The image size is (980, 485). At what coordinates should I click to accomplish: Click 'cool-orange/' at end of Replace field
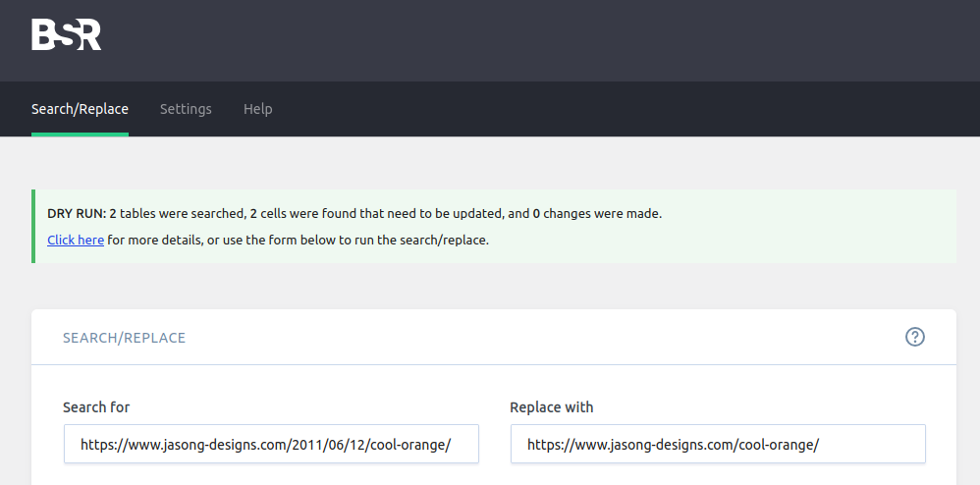coord(779,445)
